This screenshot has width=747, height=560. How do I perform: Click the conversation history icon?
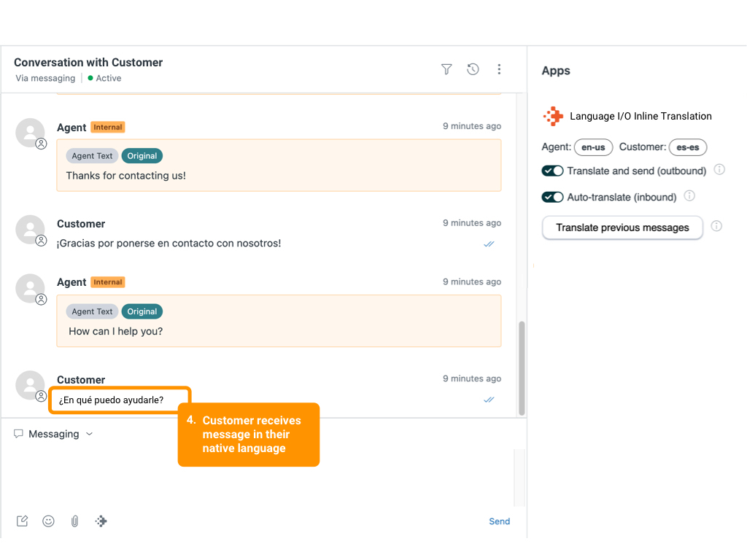pos(473,69)
